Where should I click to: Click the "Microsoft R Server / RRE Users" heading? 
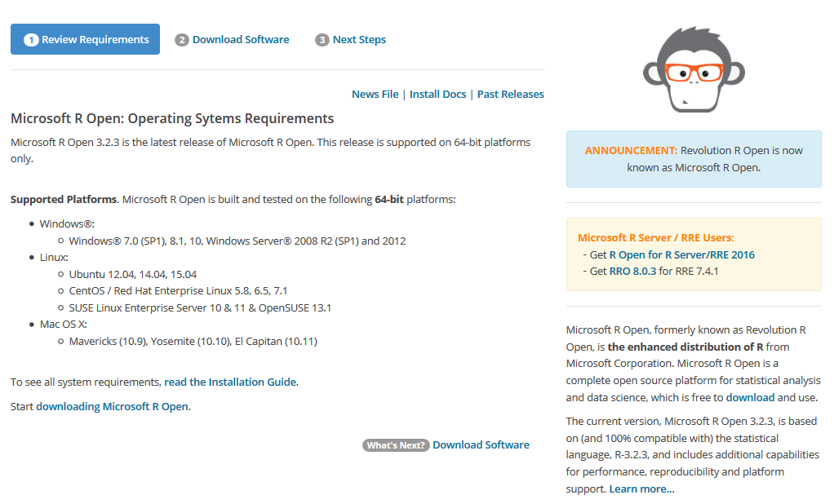pos(656,237)
